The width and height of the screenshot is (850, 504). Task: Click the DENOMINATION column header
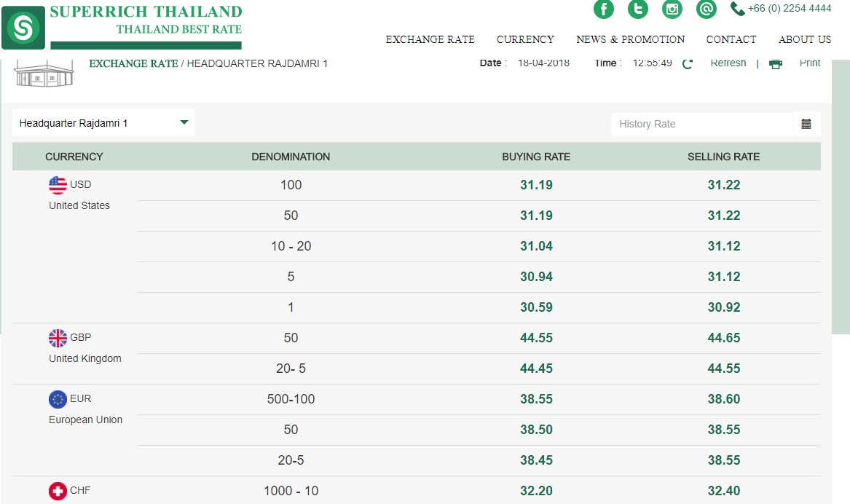(x=291, y=157)
